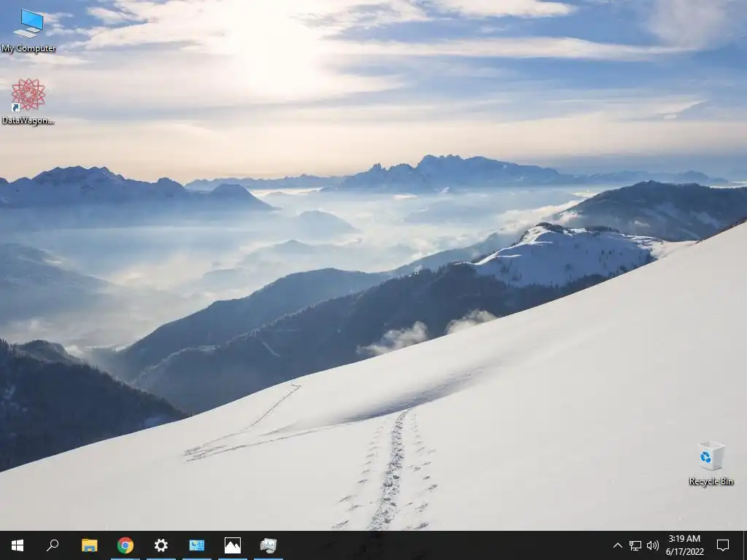Switch to Google Chrome in the taskbar
Viewport: 747px width, 560px height.
coord(125,545)
